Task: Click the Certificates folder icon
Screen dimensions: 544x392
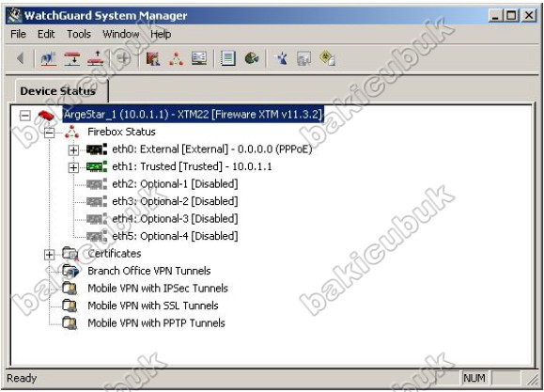Action: coord(70,254)
